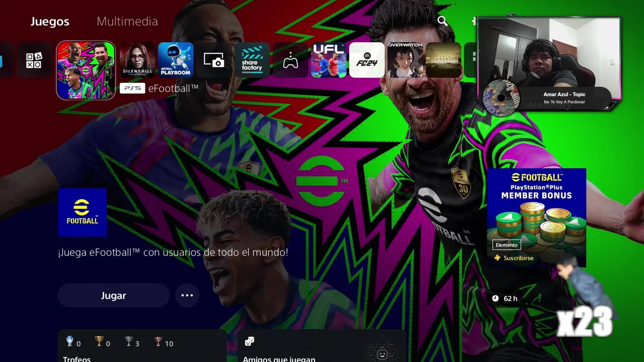This screenshot has height=362, width=644.
Task: Select the Silent Hill game tile
Action: [137, 60]
